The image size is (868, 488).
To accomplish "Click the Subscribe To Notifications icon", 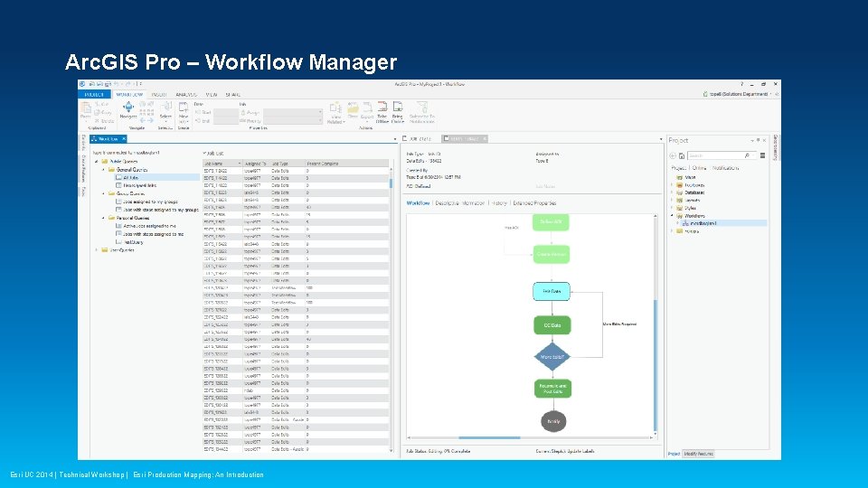I will coord(422,107).
